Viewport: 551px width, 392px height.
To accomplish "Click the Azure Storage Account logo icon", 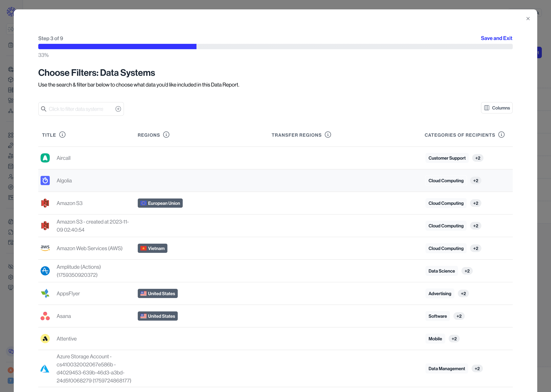I will pyautogui.click(x=45, y=369).
